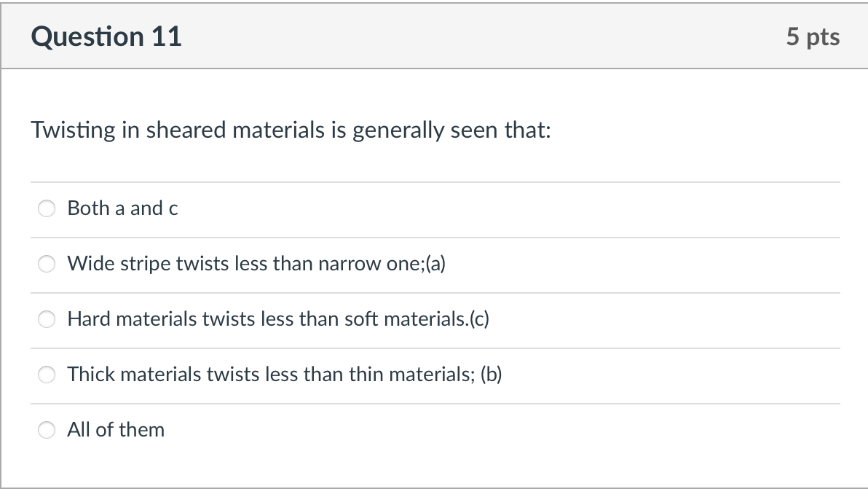Viewport: 868px width, 497px height.
Task: Pick 'Thick materials twists less than thin materials; (b)'
Action: pos(46,375)
